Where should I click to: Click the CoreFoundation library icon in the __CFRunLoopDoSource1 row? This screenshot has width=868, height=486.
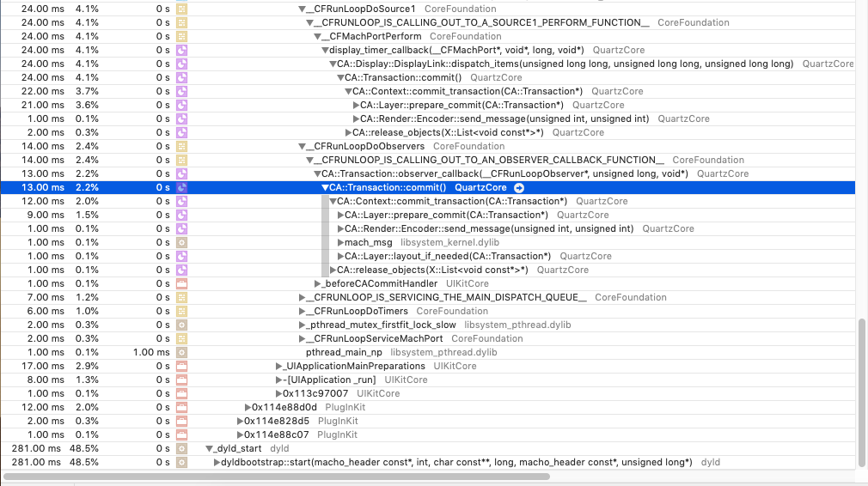coord(181,9)
